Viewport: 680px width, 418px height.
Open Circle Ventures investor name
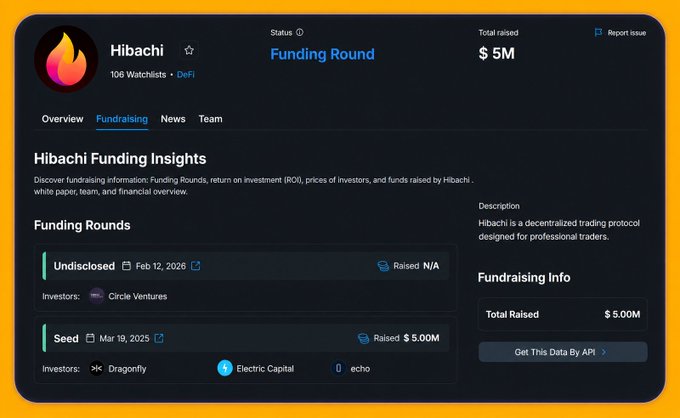[x=137, y=296]
